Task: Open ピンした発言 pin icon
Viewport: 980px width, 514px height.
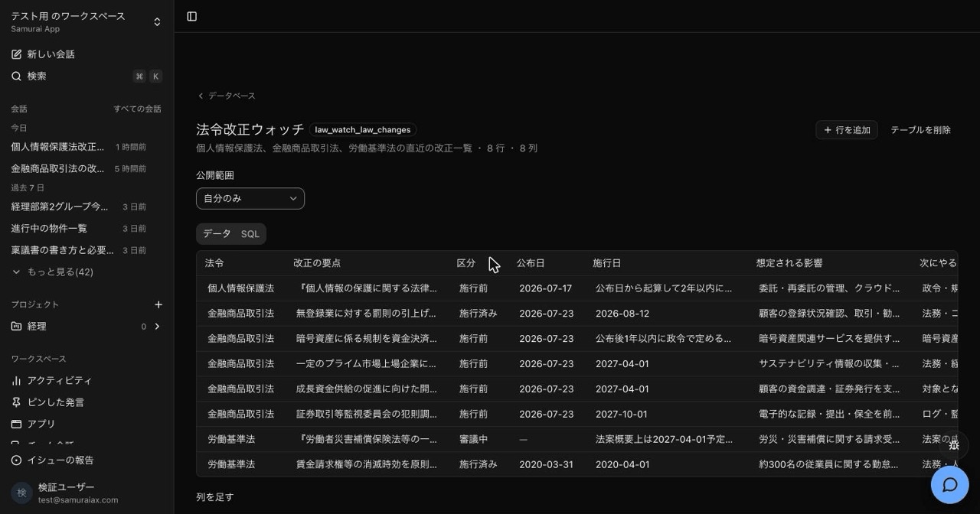Action: (x=16, y=402)
